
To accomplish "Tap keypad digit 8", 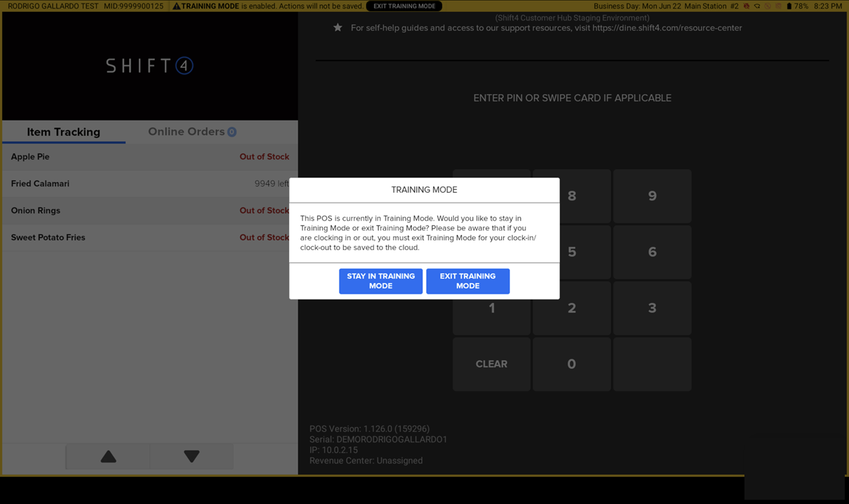I will pyautogui.click(x=572, y=196).
